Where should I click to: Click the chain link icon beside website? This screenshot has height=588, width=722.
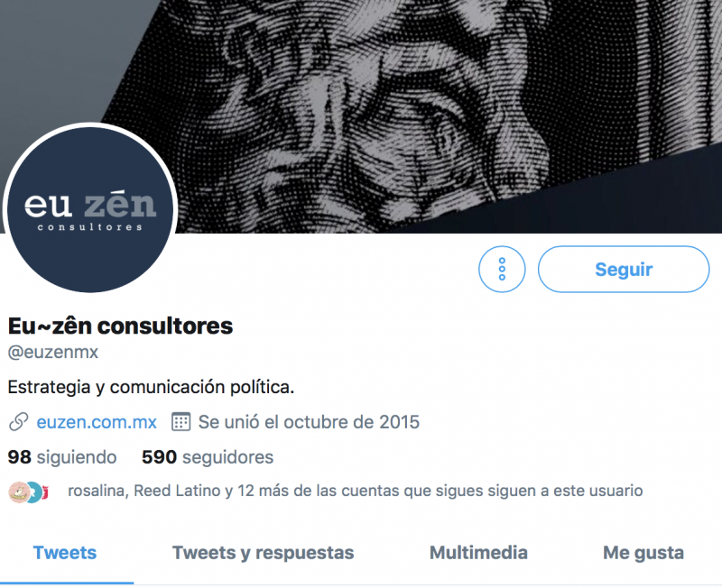click(18, 422)
